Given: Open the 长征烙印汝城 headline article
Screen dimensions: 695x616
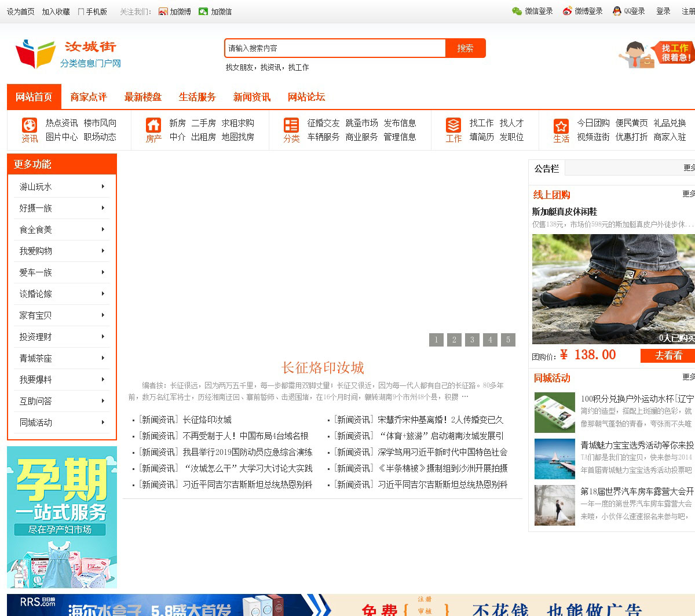Looking at the screenshot, I should click(x=323, y=368).
